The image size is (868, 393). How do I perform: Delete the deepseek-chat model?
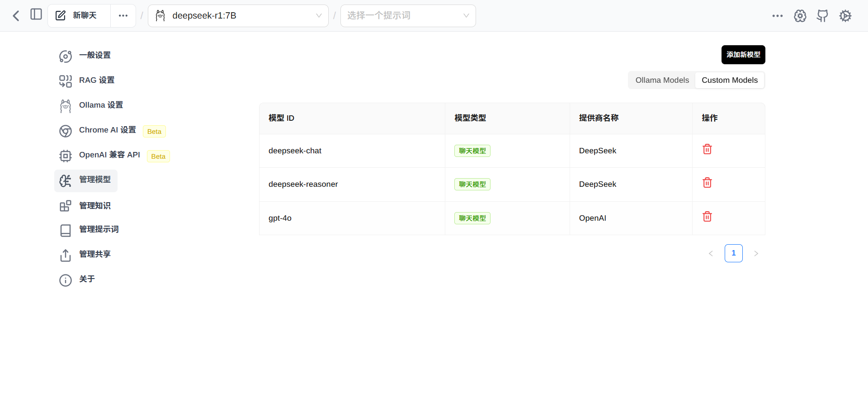click(707, 149)
